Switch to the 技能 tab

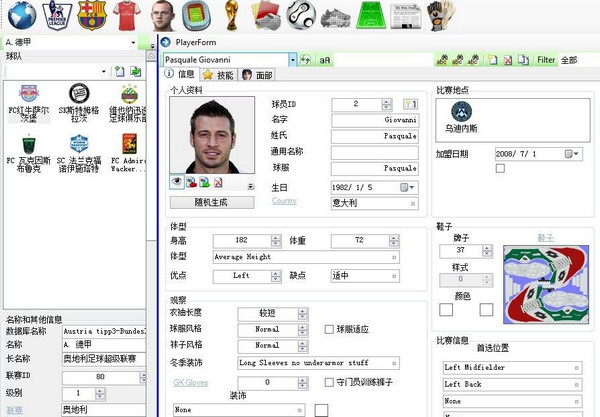(x=218, y=75)
